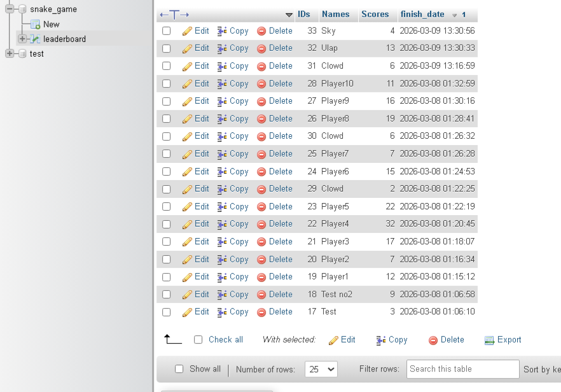Click Delete link for Player7 row
Viewport: 561px width, 392px height.
pyautogui.click(x=280, y=153)
